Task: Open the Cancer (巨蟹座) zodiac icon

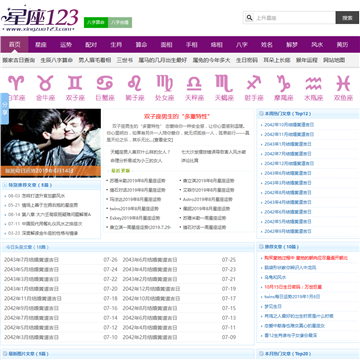Action: click(x=105, y=88)
